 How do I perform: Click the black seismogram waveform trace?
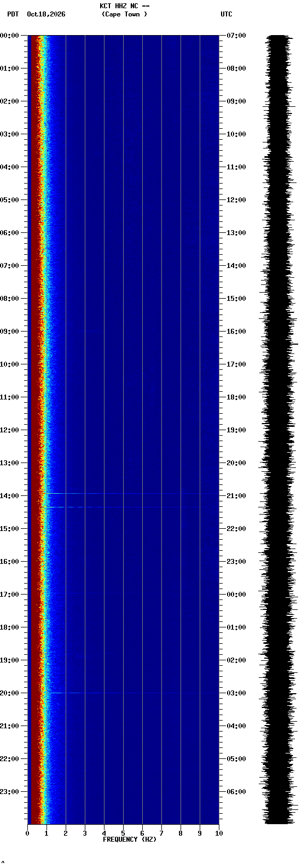(x=279, y=430)
